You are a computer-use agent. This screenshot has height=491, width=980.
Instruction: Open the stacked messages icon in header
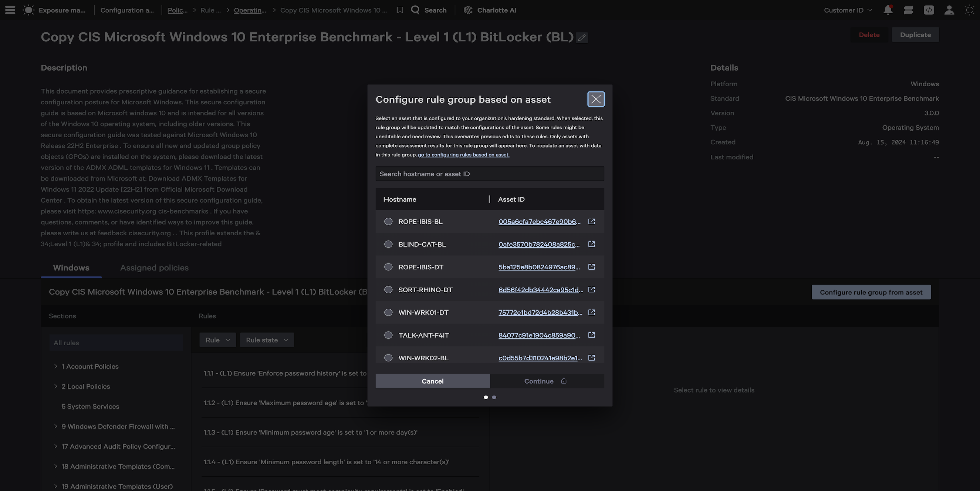(909, 10)
